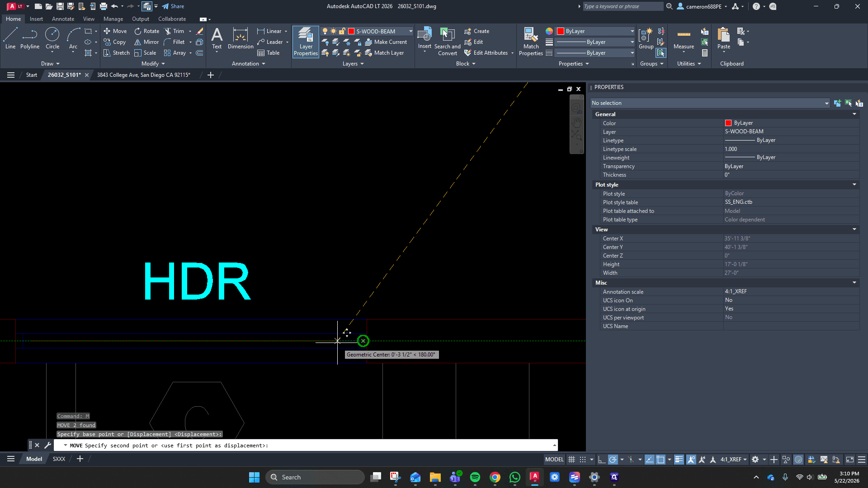
Task: Click the Rotate tool
Action: (x=147, y=31)
